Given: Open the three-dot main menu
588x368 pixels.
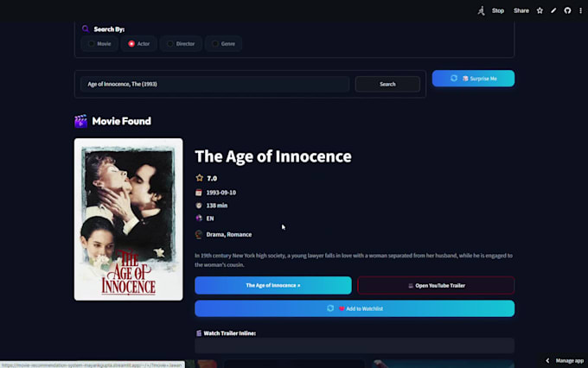Looking at the screenshot, I should click(580, 10).
